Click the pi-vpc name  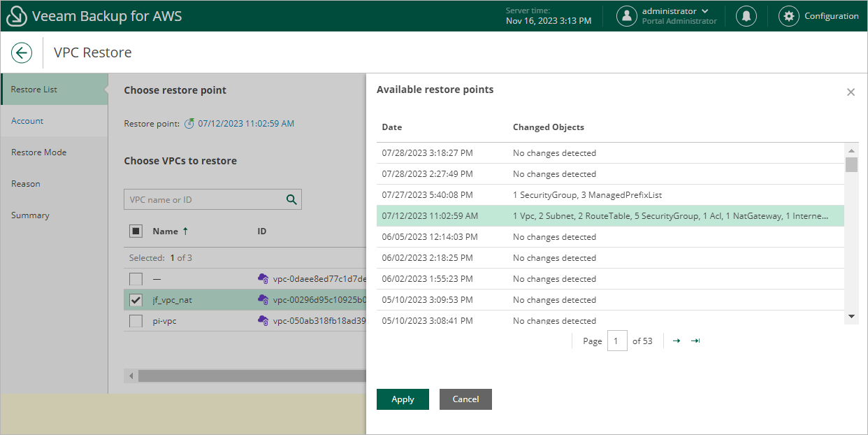(165, 321)
